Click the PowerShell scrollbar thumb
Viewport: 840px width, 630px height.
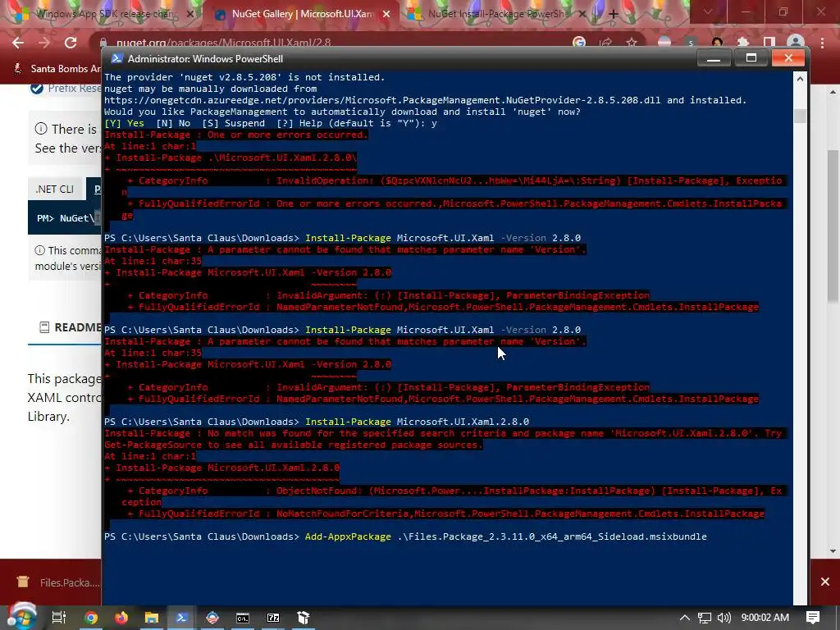(x=800, y=116)
